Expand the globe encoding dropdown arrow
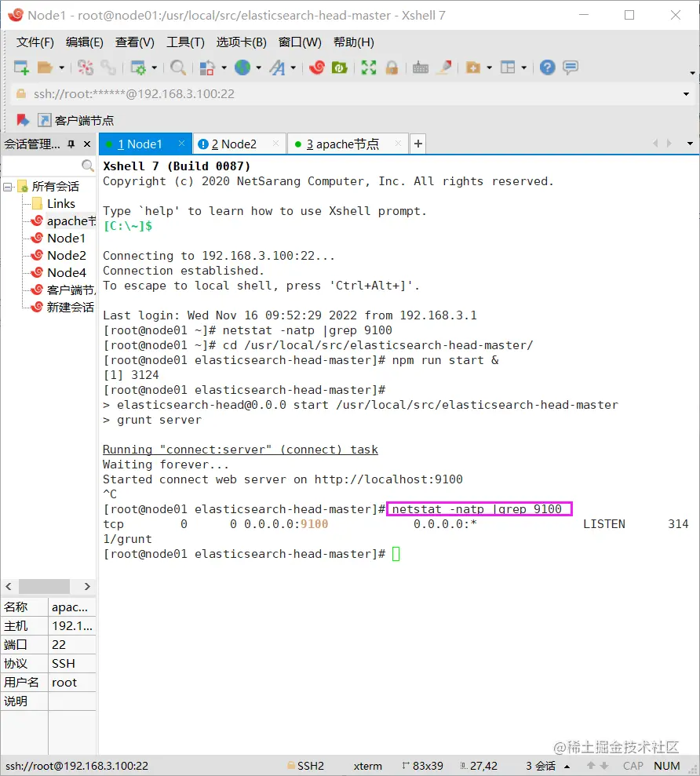 click(x=258, y=67)
